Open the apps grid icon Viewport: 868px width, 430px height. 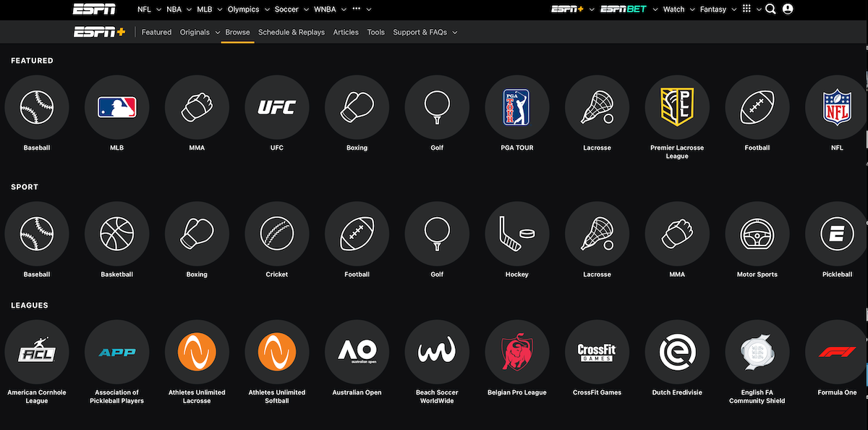click(x=747, y=9)
